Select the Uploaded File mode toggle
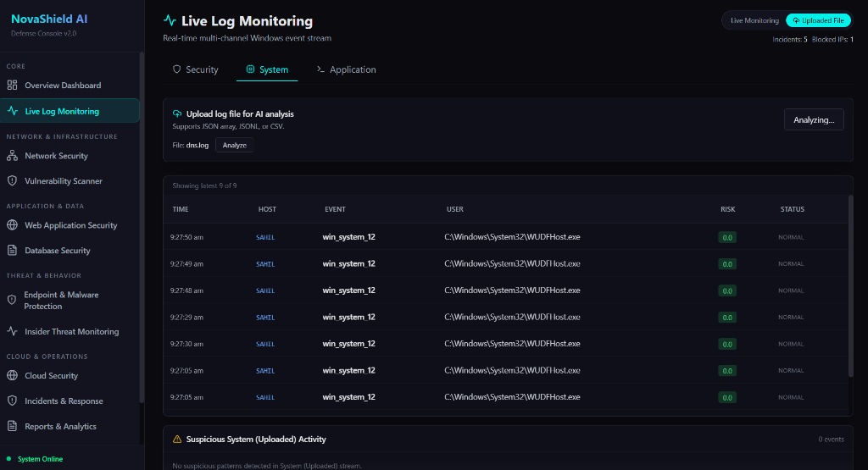Screen dimensions: 868x470 point(818,20)
